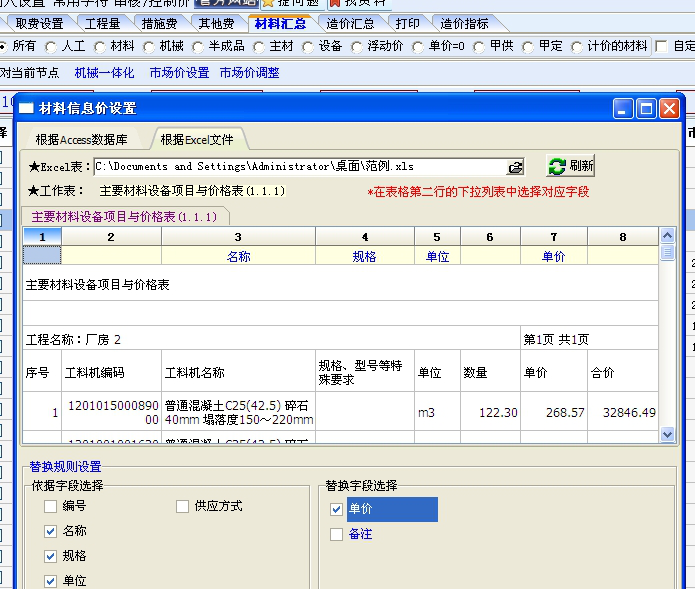Click the cell 122.30 in the 数量 column
Image resolution: width=695 pixels, height=612 pixels.
point(491,412)
